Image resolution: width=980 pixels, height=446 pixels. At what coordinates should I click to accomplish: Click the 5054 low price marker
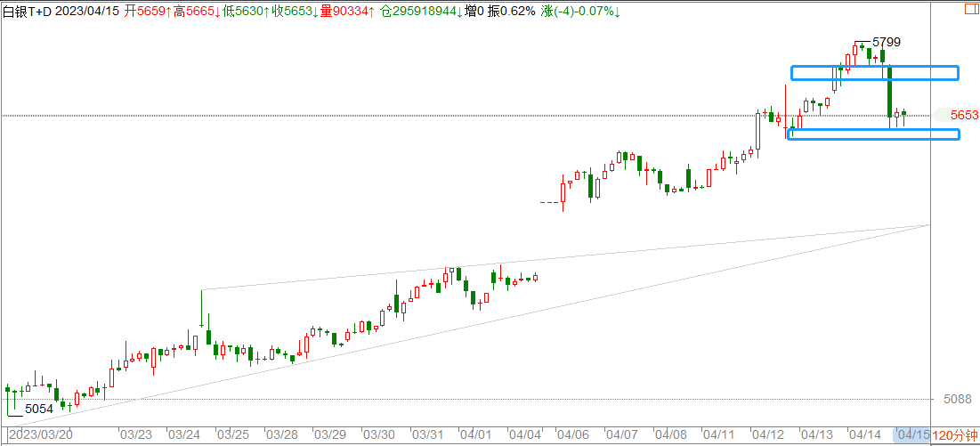[39, 410]
